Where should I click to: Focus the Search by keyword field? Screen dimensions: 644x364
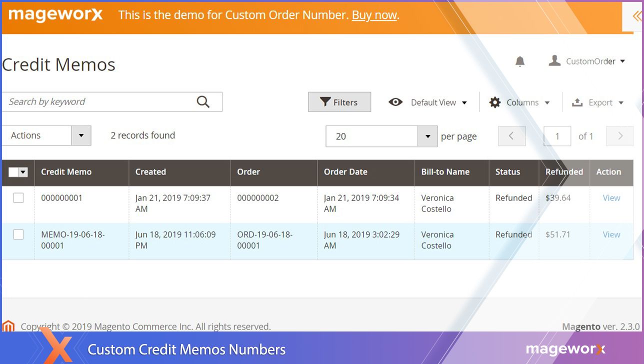coord(100,102)
